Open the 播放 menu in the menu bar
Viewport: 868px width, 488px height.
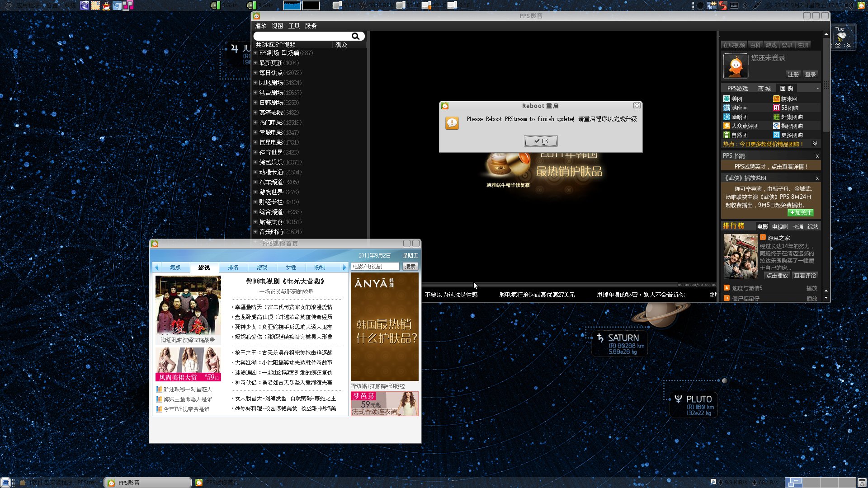coord(260,26)
